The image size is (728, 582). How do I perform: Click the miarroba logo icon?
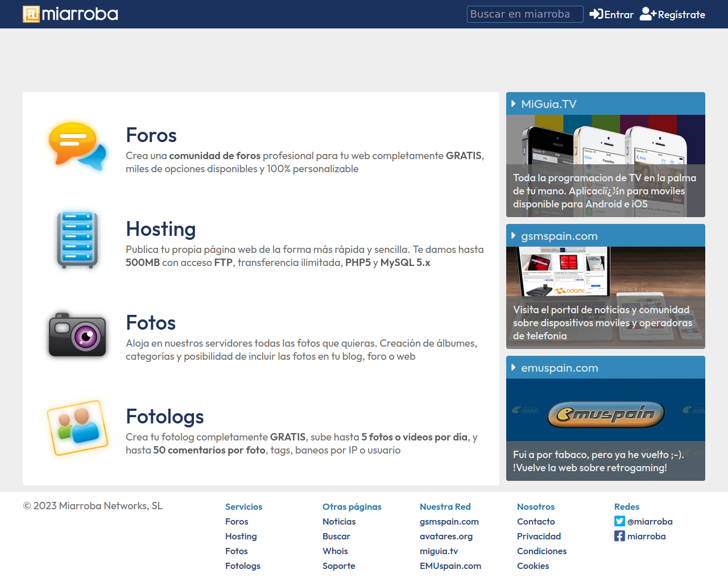point(31,14)
